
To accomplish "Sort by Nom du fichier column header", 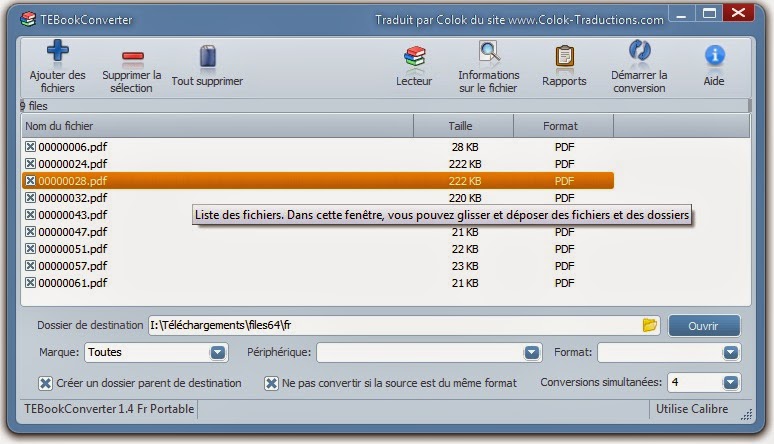I will [216, 127].
